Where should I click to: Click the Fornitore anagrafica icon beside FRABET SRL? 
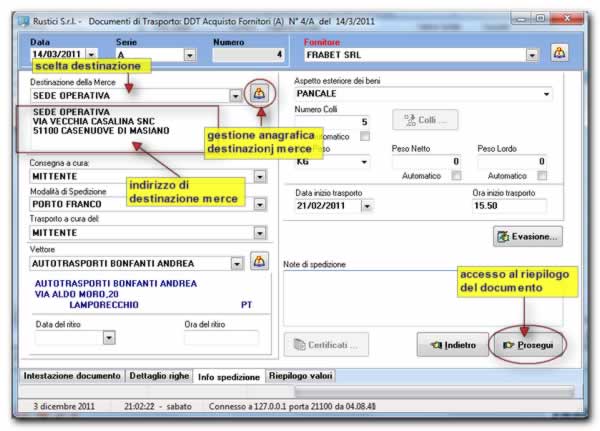coord(559,53)
